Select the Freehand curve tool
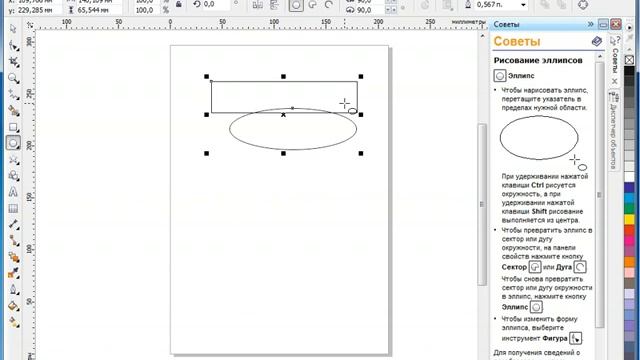 13,94
